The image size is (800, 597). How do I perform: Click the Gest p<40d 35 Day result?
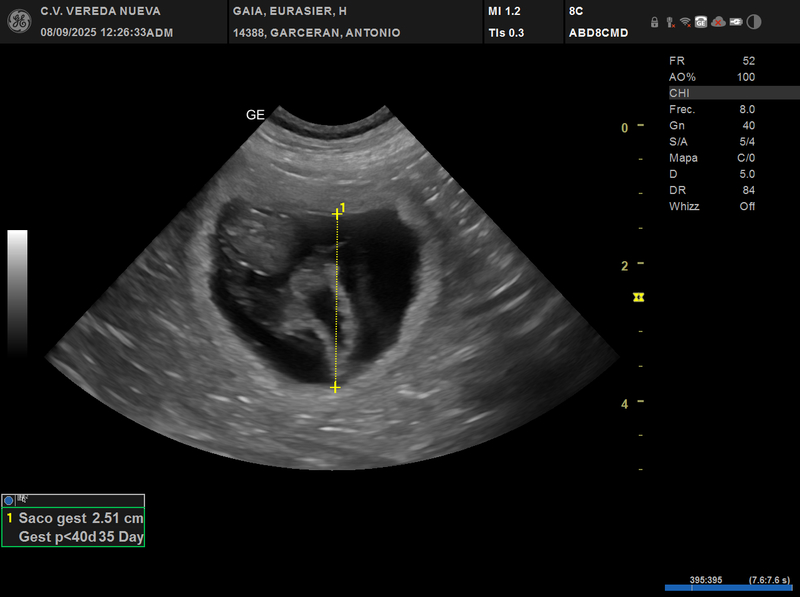click(x=80, y=537)
